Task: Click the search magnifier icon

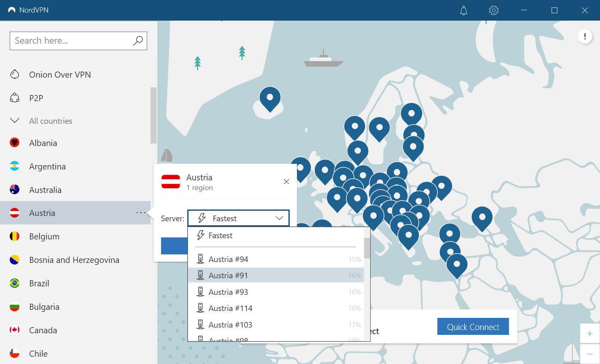Action: point(138,40)
